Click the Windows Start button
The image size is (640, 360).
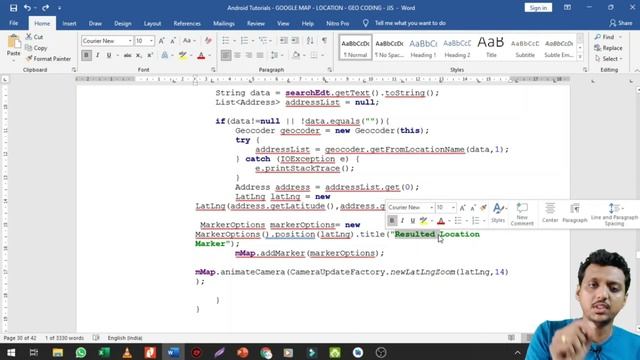tap(11, 352)
